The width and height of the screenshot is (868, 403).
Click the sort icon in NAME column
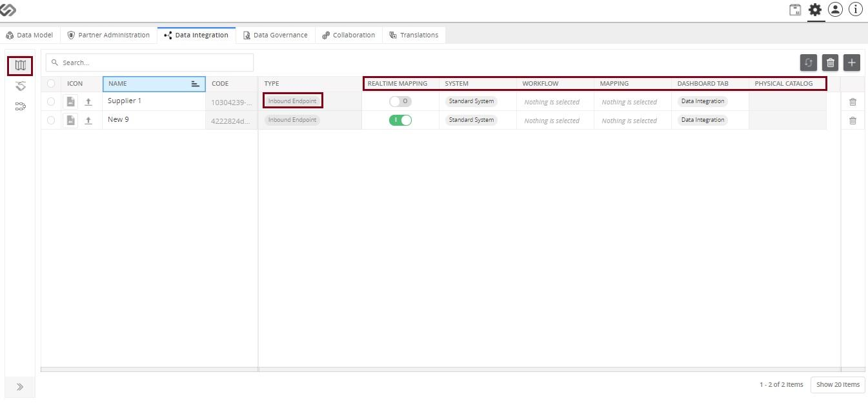[195, 84]
